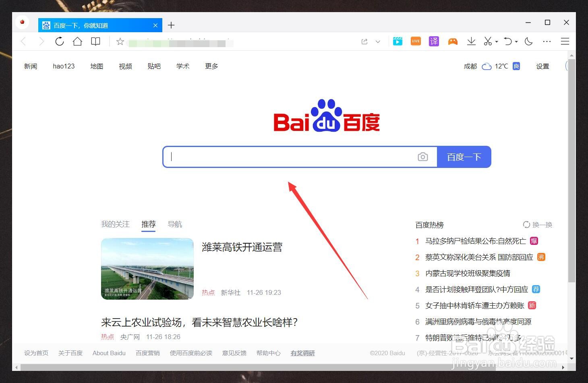Open the 视频 navigation link

click(x=125, y=66)
